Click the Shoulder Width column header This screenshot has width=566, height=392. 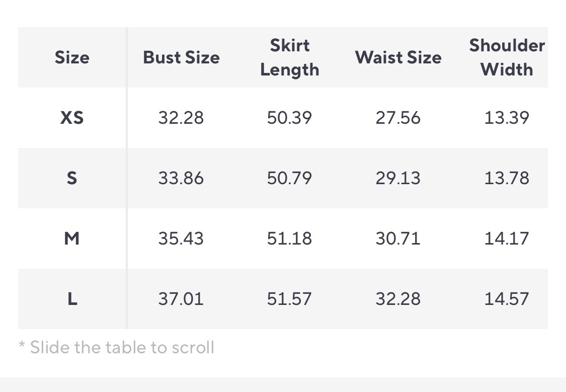coord(507,57)
